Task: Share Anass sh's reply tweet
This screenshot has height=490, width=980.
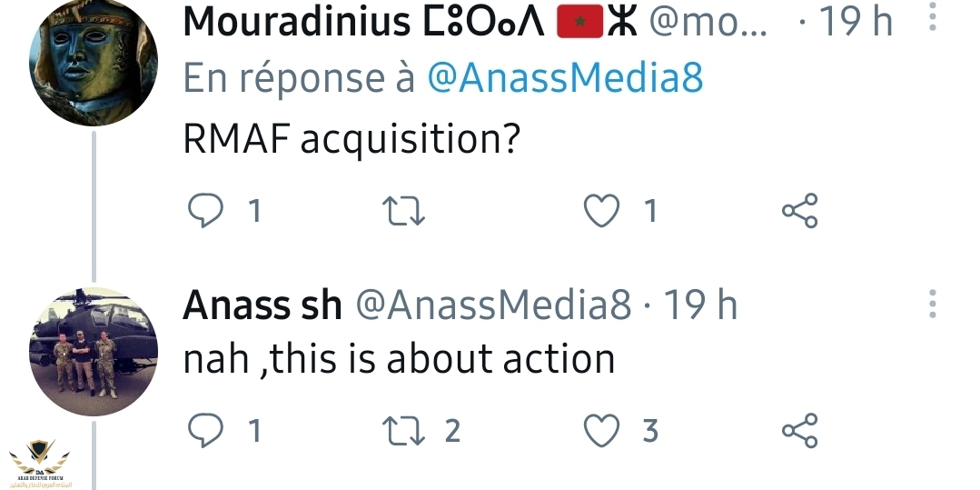Action: pos(799,430)
